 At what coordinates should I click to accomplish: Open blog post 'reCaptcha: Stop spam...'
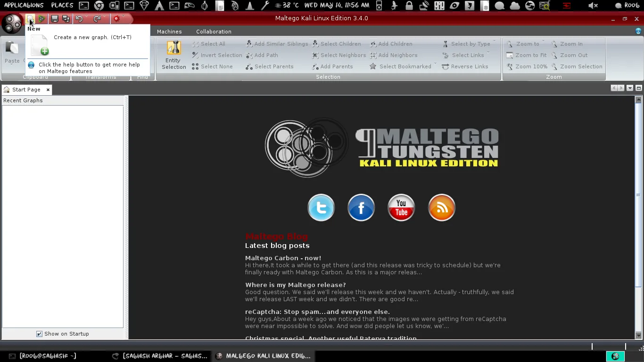(317, 312)
